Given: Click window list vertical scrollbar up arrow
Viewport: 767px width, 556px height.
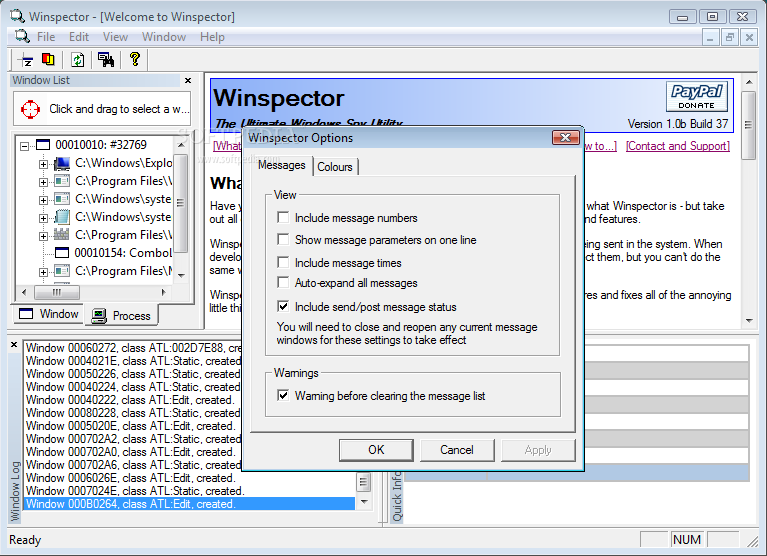Looking at the screenshot, I should pos(181,145).
